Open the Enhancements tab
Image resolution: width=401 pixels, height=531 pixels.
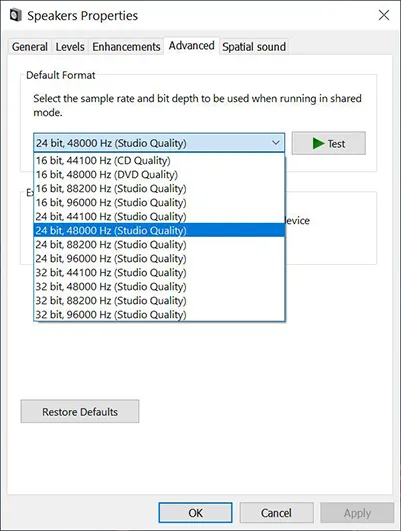(126, 47)
